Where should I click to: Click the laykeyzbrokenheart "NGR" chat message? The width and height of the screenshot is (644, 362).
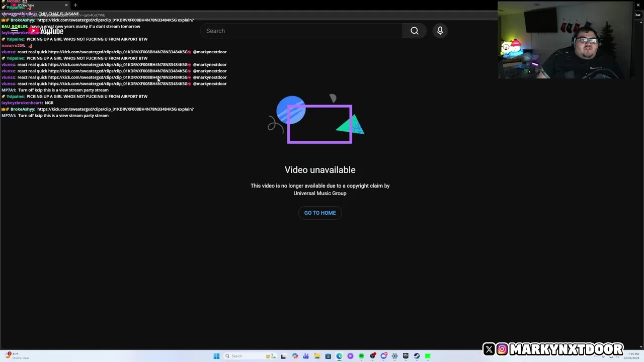click(x=27, y=103)
